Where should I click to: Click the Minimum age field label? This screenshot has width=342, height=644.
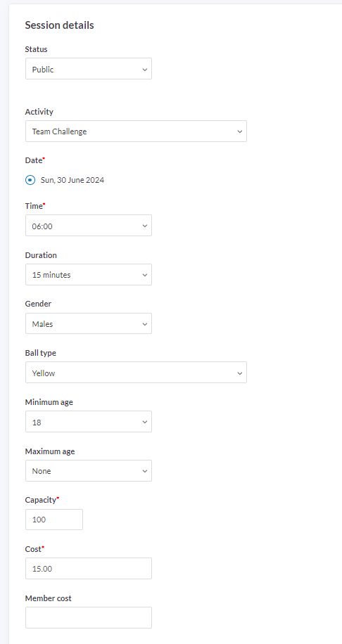[49, 402]
